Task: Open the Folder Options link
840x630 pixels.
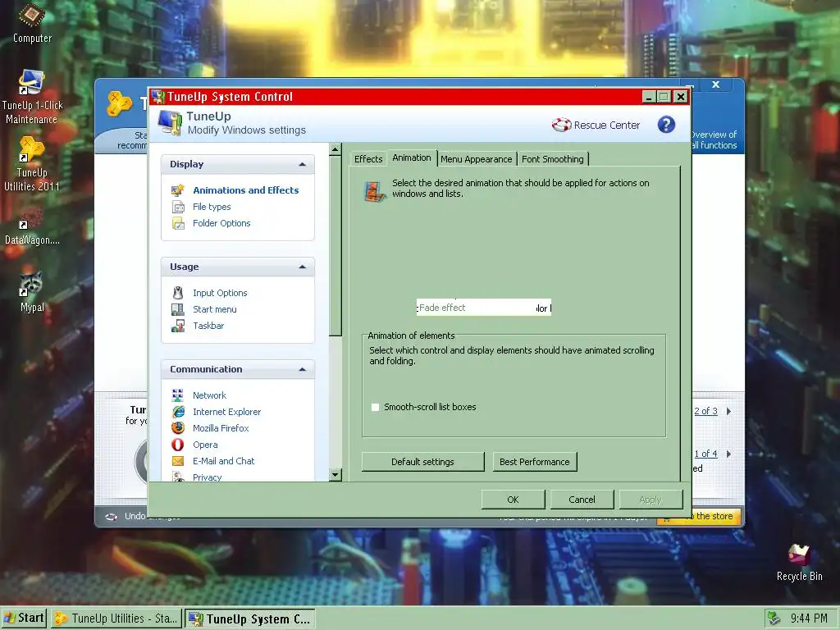Action: click(x=221, y=223)
